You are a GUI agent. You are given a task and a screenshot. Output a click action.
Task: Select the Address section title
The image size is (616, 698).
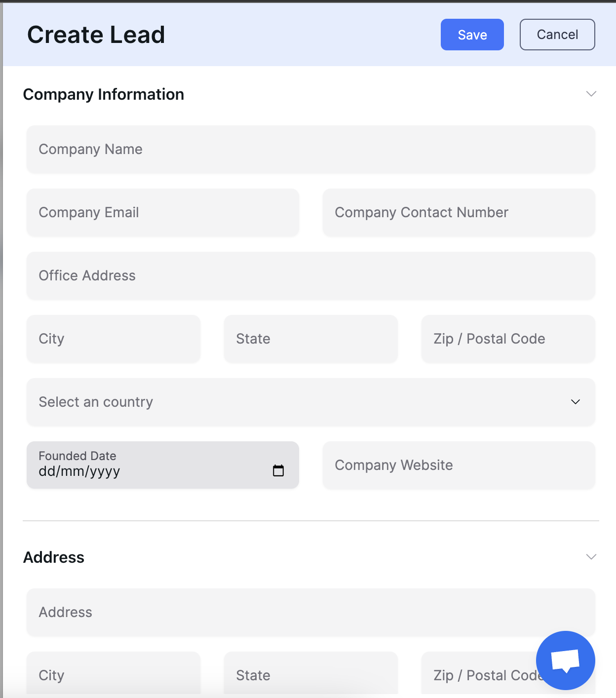click(x=54, y=557)
